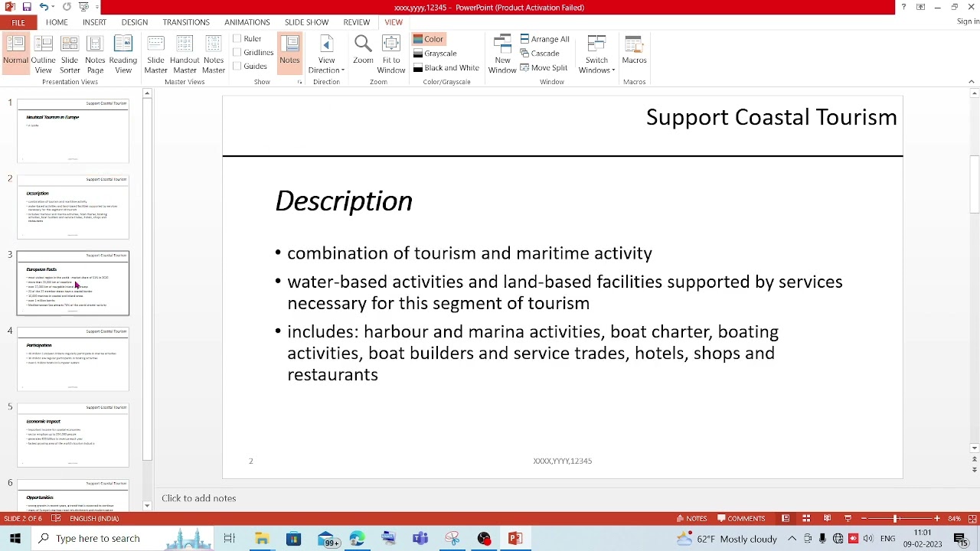Select Black and White view mode
Screen dimensions: 980x551
point(446,67)
